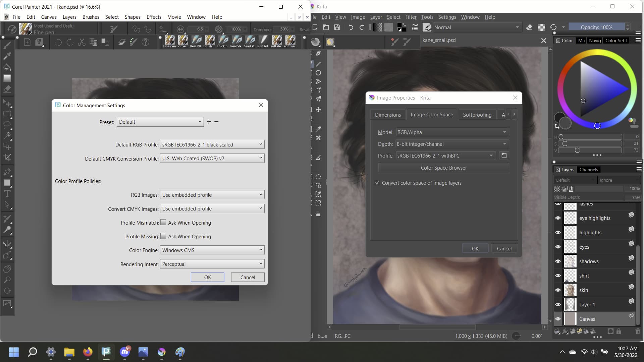Uncheck Convert color space of image layers
The width and height of the screenshot is (644, 362).
pyautogui.click(x=377, y=183)
